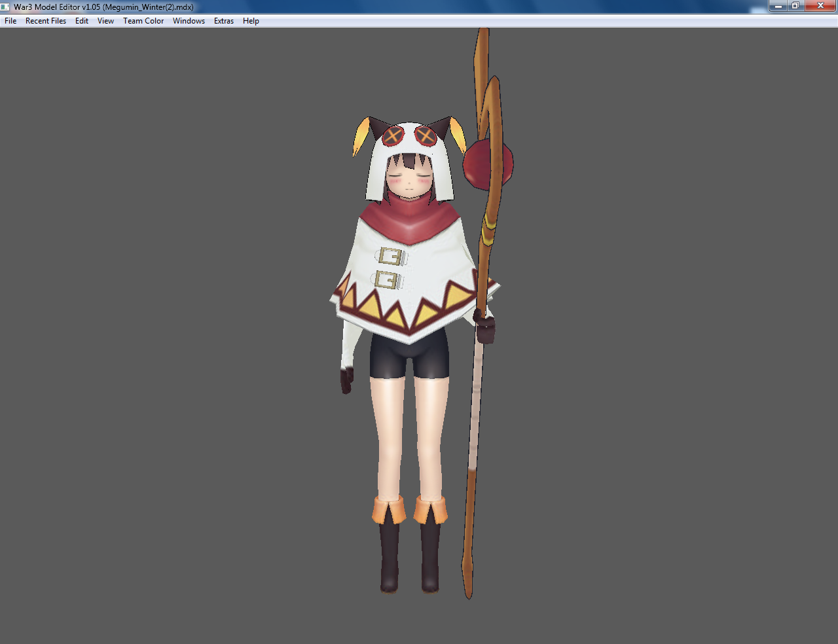Open the Team Color menu
The height and width of the screenshot is (644, 838).
tap(143, 21)
